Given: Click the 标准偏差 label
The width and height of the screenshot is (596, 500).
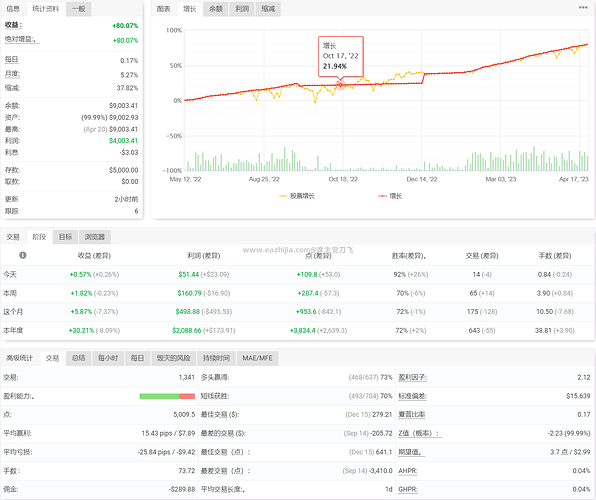Looking at the screenshot, I should point(412,396).
